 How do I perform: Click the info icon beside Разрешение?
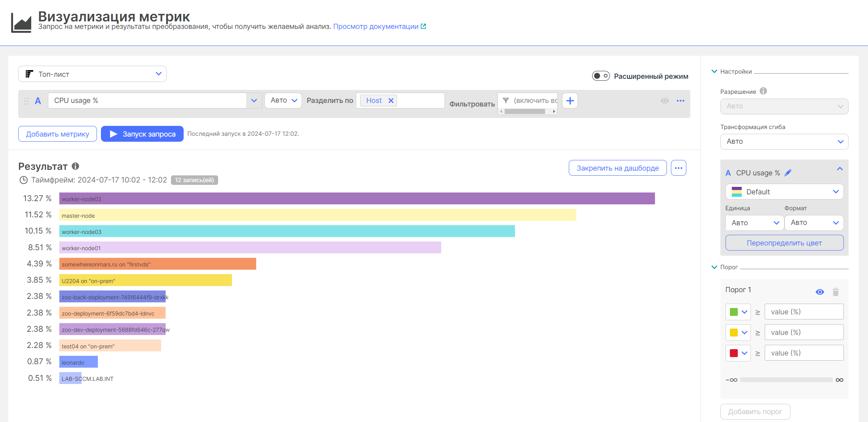763,91
